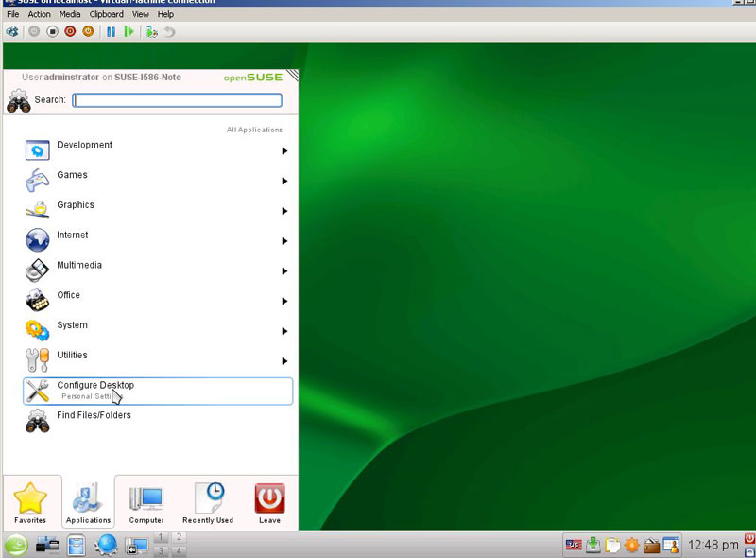Viewport: 756px width, 558px height.
Task: Open the Help menu
Action: pos(165,14)
